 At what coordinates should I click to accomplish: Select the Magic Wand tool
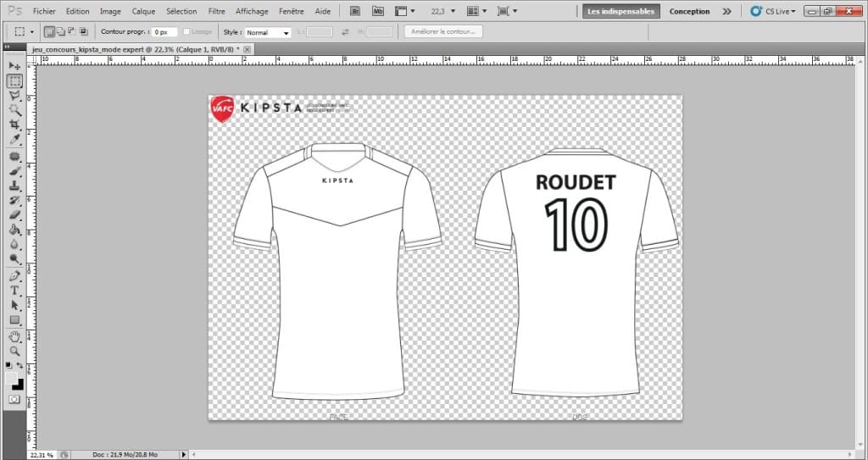click(14, 110)
